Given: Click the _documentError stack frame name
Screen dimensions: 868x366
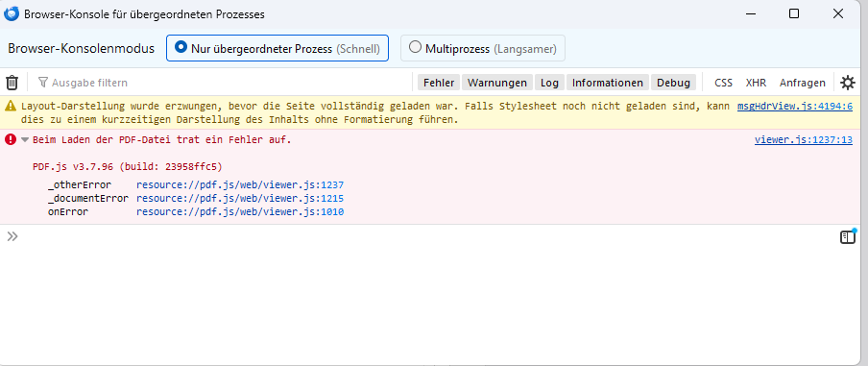Looking at the screenshot, I should point(88,198).
